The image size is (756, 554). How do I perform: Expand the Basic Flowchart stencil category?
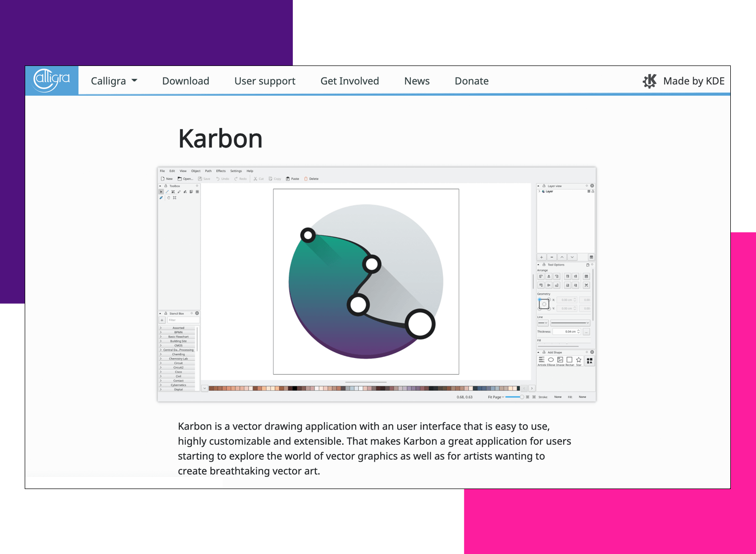[x=178, y=336]
